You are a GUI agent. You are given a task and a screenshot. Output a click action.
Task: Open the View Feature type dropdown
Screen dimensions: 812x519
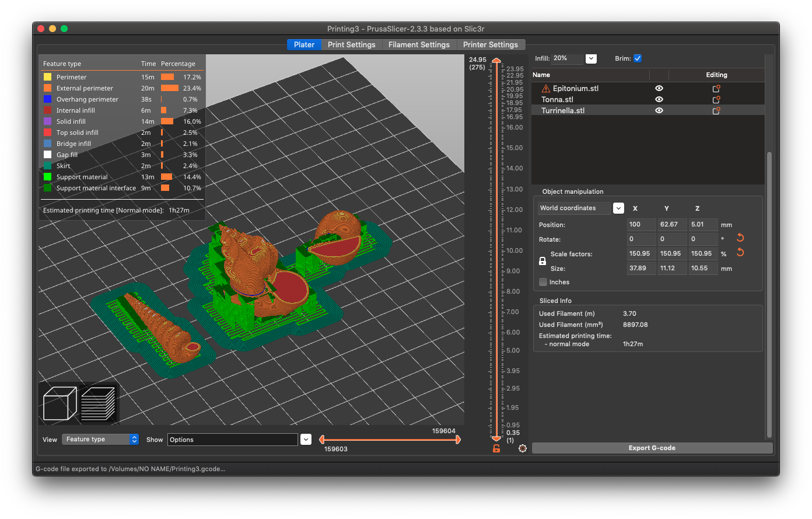(100, 439)
